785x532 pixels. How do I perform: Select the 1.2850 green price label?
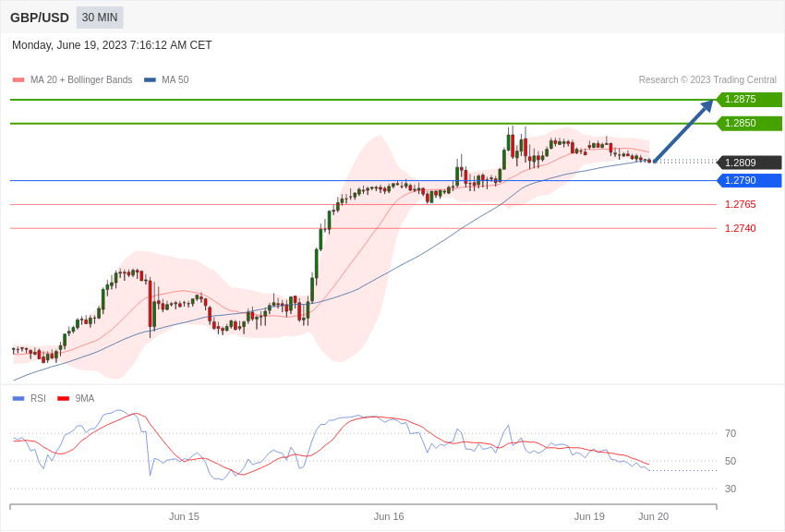pos(750,124)
